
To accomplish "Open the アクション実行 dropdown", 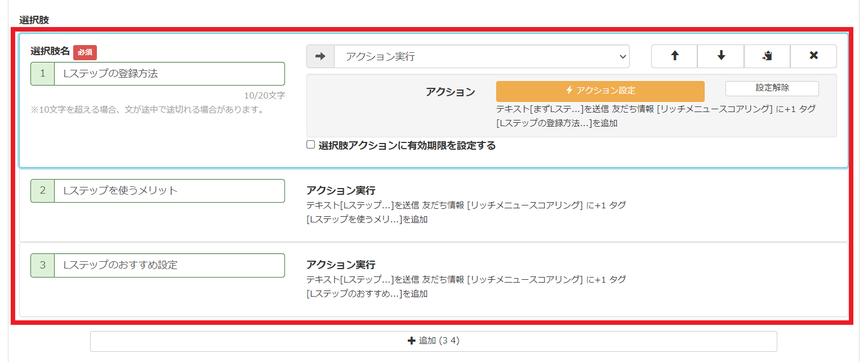I will point(482,56).
